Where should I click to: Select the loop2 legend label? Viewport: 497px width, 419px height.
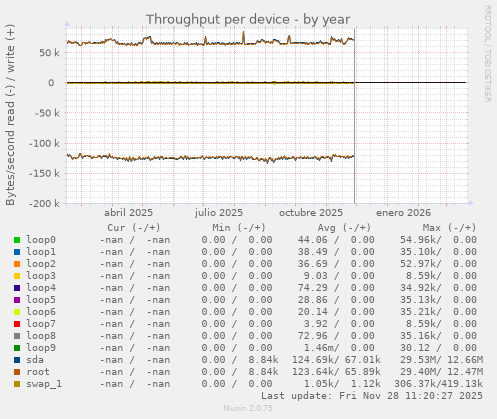(x=41, y=264)
